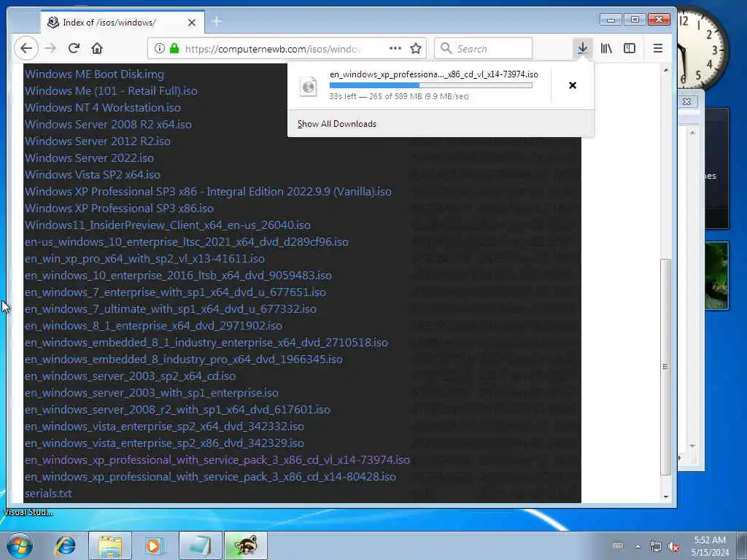Download en_windows_7_ultimate_with_sp1 iso

171,309
